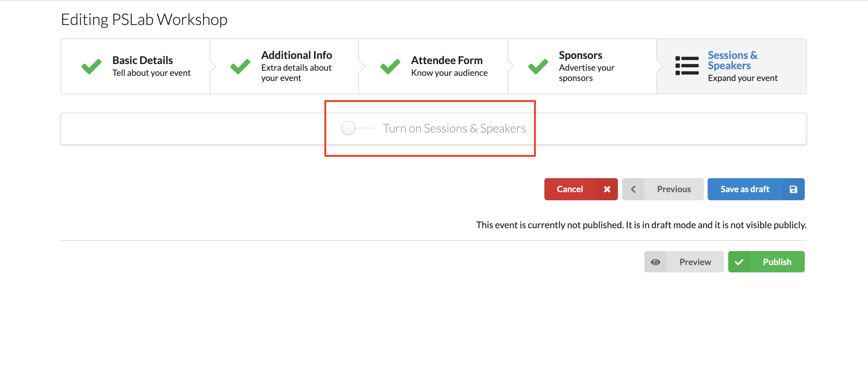Screen dimensions: 868x374
Task: Click the white checkmark on Publish button
Action: pyautogui.click(x=739, y=262)
